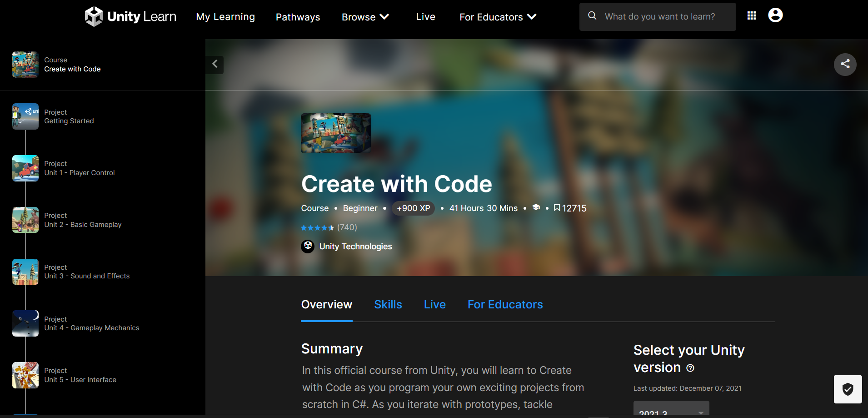Switch to the Live tab
The image size is (868, 418).
pos(435,305)
